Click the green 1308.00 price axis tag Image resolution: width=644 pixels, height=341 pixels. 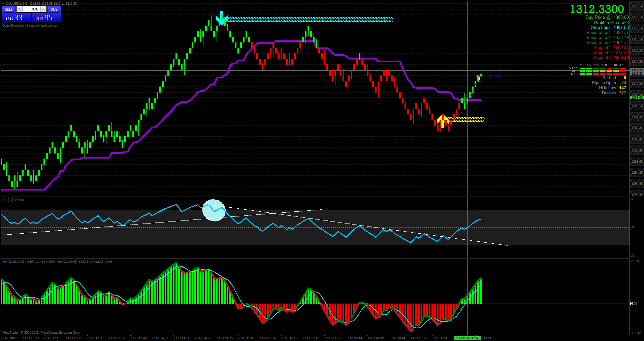tap(637, 98)
